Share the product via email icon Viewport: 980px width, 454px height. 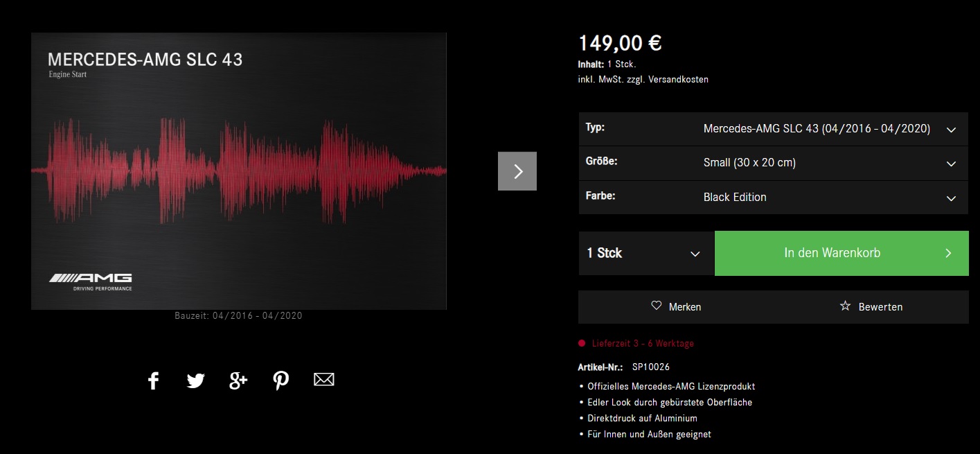click(323, 380)
